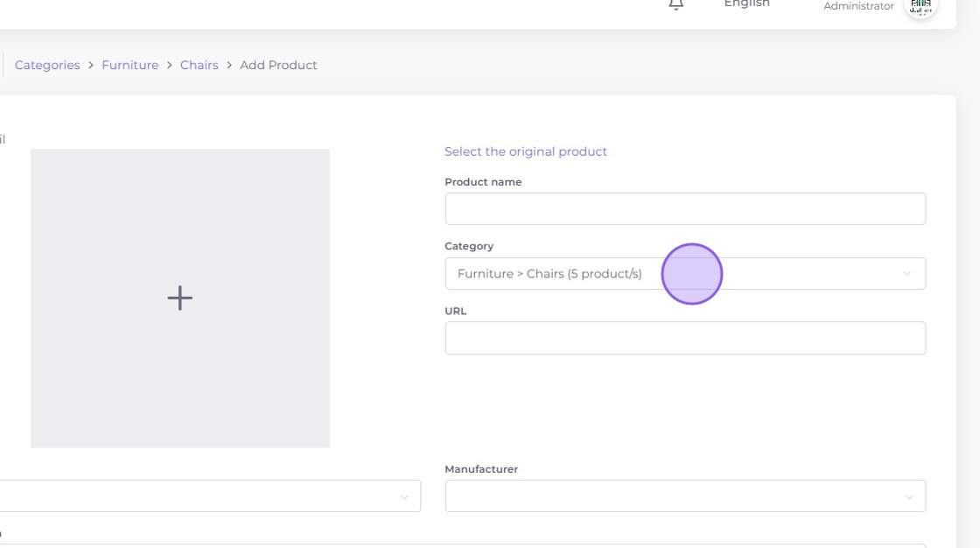This screenshot has height=548, width=980.
Task: Open the notifications bell
Action: 675,4
